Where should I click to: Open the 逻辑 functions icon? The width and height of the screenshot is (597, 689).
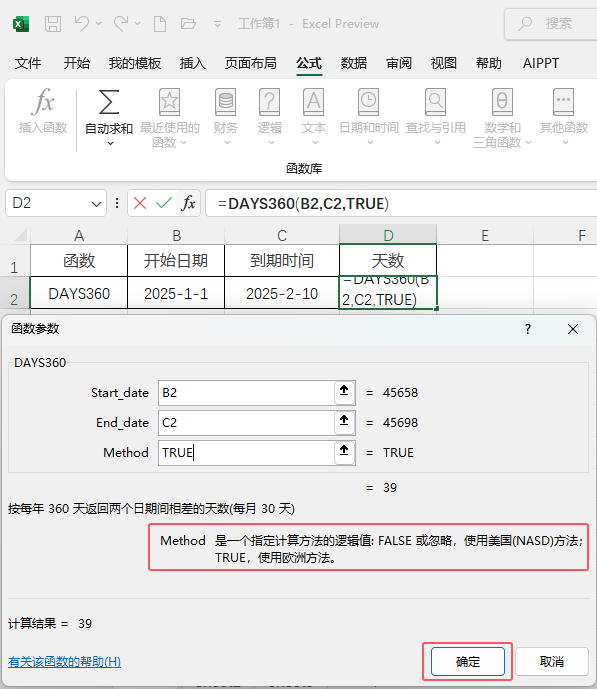click(269, 102)
